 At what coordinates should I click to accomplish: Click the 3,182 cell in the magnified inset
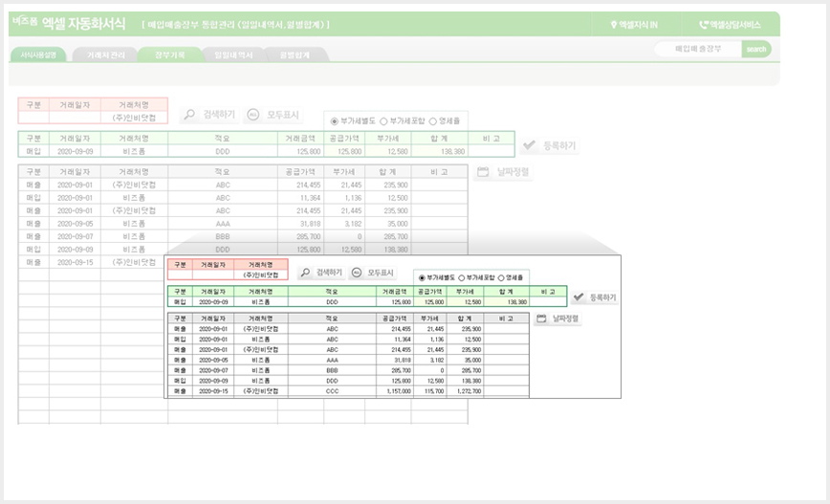(x=429, y=360)
